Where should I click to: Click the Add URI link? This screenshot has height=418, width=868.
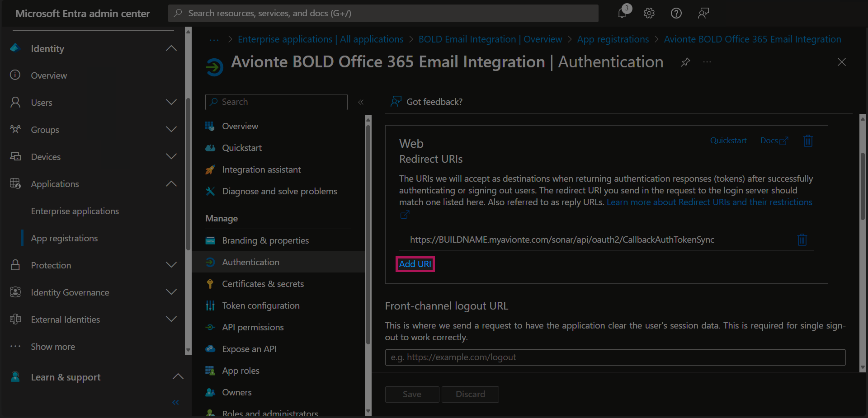[x=415, y=264]
